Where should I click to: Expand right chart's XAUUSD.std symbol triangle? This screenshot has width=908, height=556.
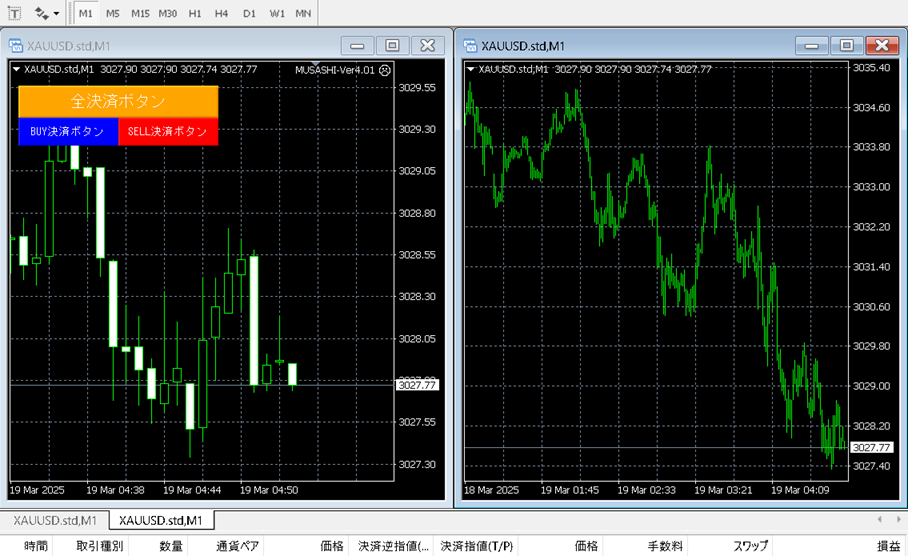471,70
